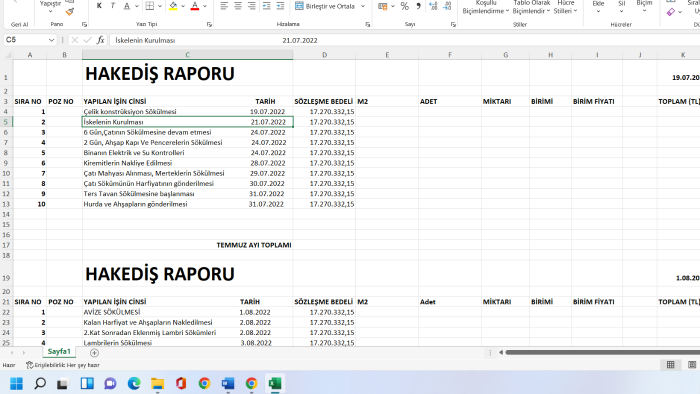700x394 pixels.
Task: Click the purple Clear eraser icon
Action: point(671,12)
